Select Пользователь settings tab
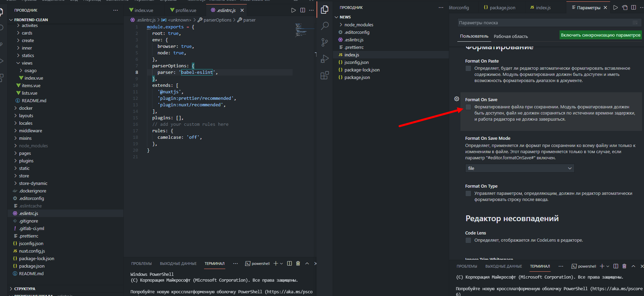This screenshot has height=296, width=644. [474, 36]
